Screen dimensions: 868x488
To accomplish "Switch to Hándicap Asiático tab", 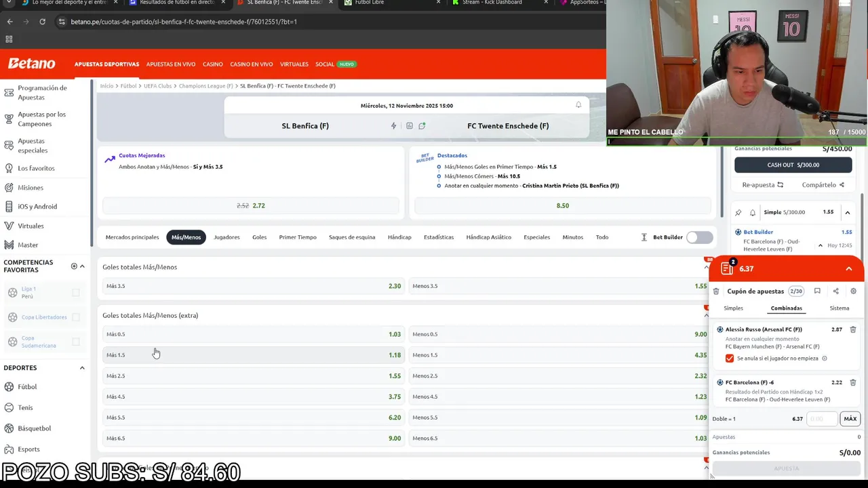I will [x=488, y=237].
